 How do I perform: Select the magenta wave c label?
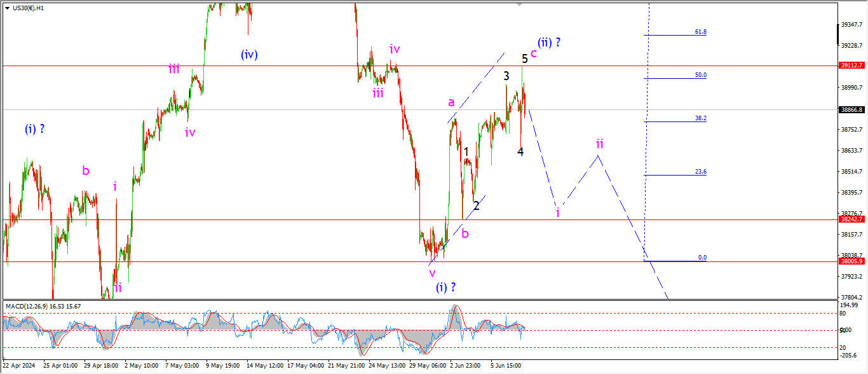pyautogui.click(x=534, y=53)
